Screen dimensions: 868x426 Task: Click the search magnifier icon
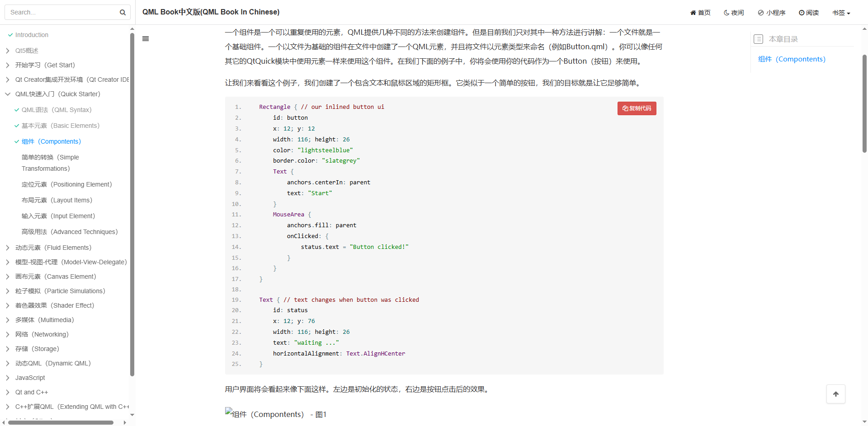(123, 13)
